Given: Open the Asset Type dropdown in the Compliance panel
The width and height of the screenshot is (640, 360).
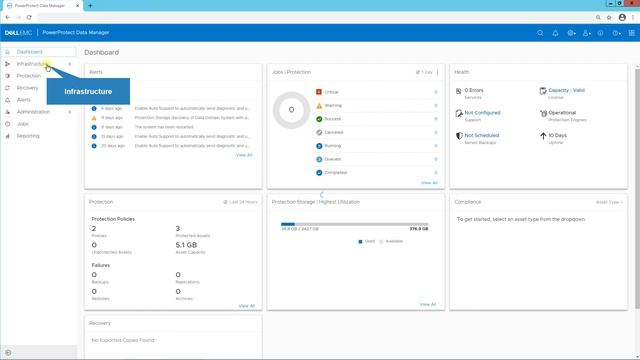Looking at the screenshot, I should [609, 202].
